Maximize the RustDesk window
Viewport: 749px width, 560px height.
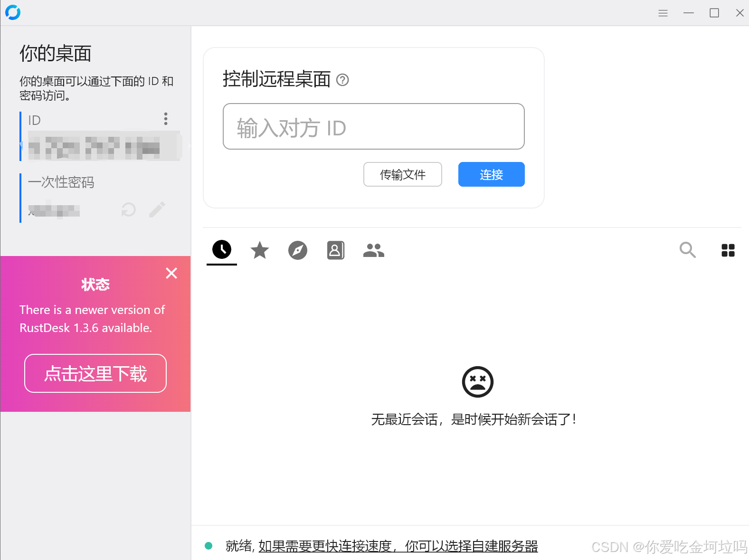[x=714, y=13]
